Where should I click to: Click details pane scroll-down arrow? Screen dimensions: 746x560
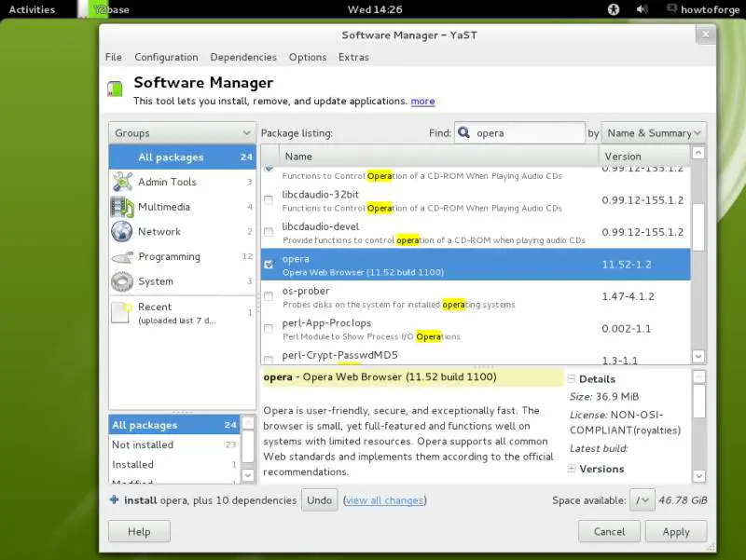698,475
